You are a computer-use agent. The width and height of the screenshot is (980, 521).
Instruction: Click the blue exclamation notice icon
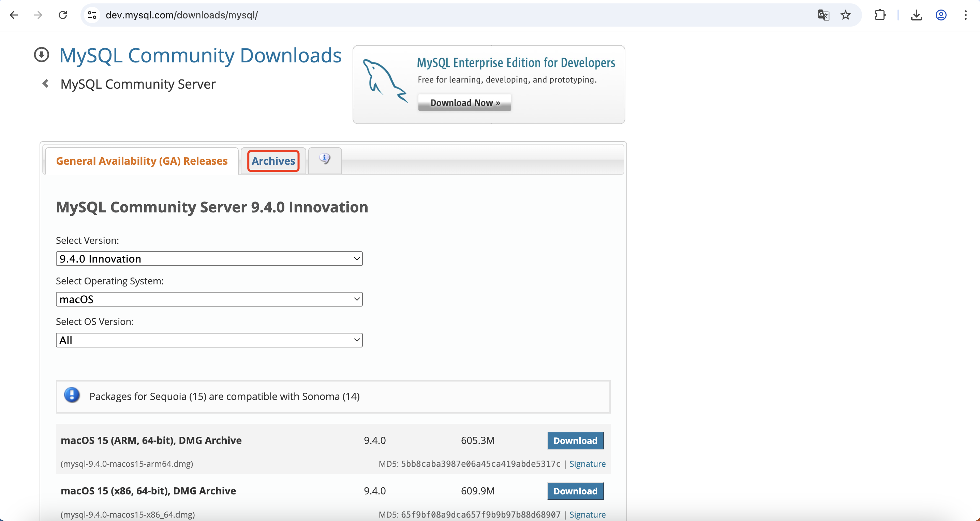(x=72, y=395)
